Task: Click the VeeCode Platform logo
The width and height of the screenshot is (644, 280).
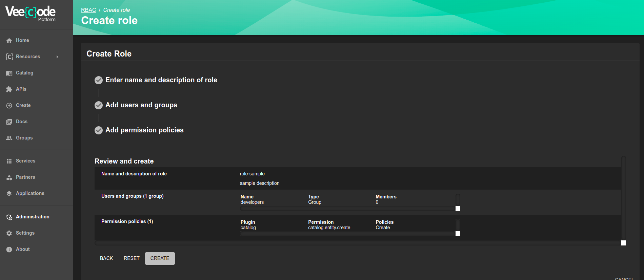Action: 31,13
